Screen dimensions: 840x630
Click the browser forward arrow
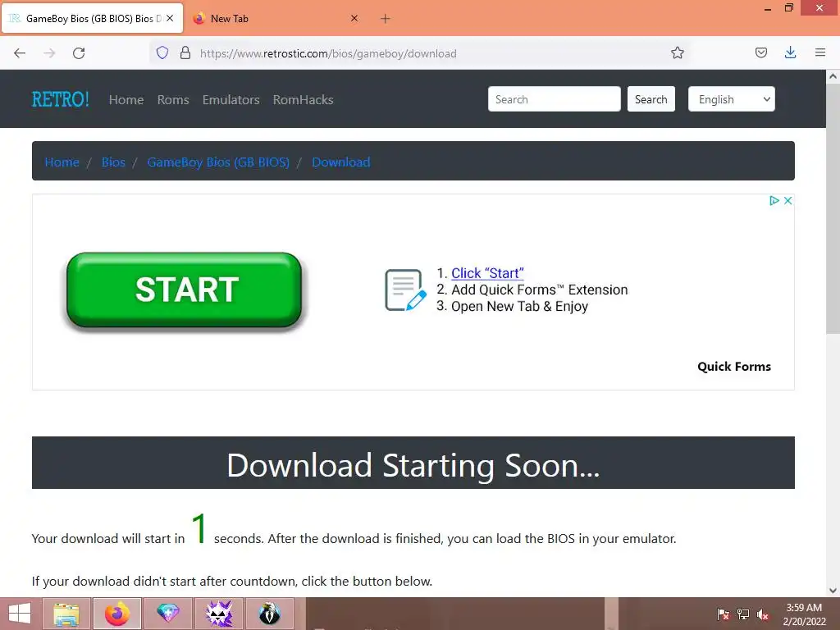tap(49, 53)
